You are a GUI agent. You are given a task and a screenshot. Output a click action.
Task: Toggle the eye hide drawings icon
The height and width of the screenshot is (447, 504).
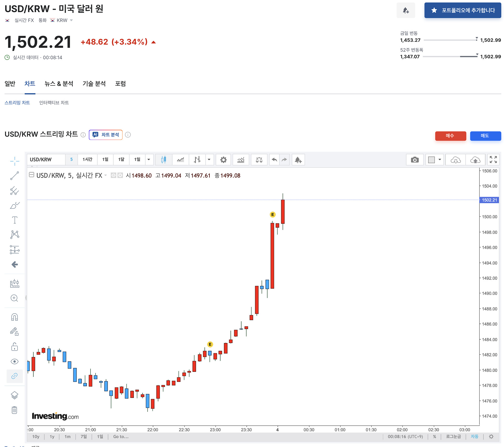click(14, 362)
